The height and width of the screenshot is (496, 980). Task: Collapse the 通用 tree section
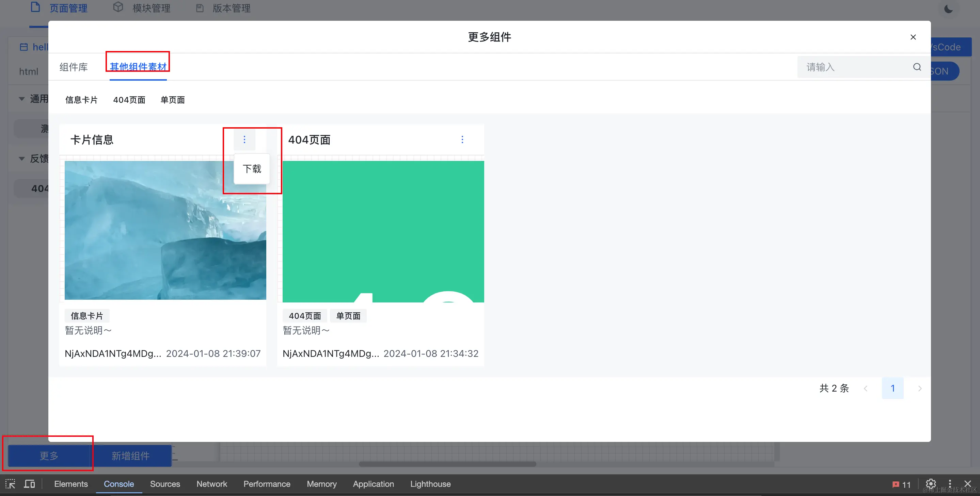click(x=22, y=99)
